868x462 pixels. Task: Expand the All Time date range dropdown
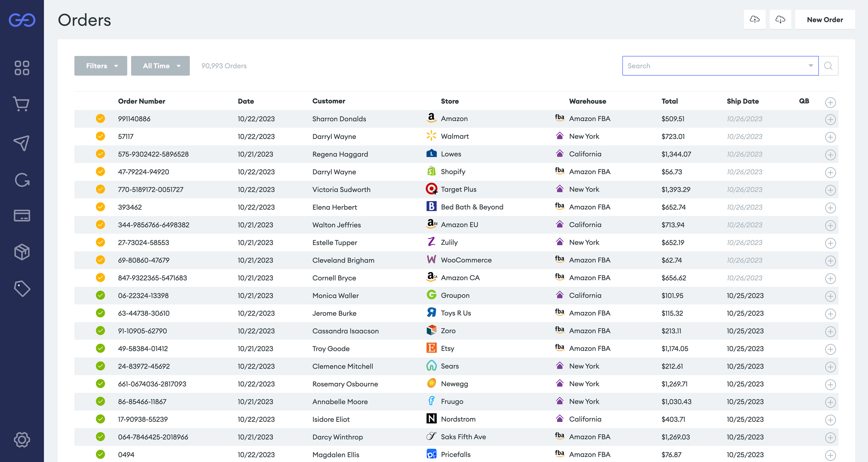click(x=160, y=66)
